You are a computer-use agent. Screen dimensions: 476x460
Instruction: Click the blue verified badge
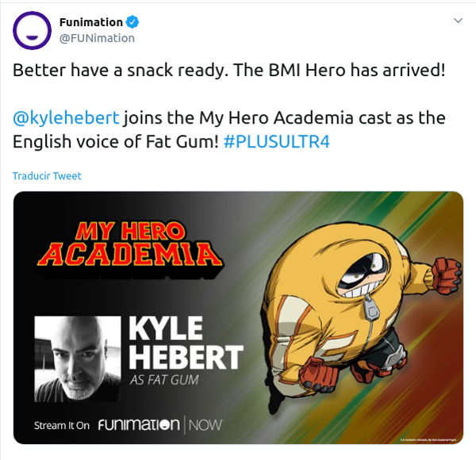pyautogui.click(x=132, y=22)
